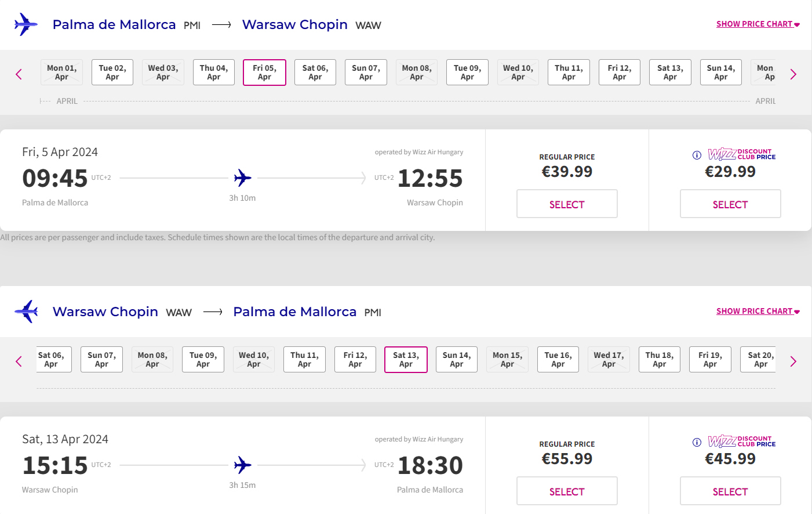Pick Fri 12, Apr in return date carousel
Viewport: 812px width, 514px height.
coord(355,360)
